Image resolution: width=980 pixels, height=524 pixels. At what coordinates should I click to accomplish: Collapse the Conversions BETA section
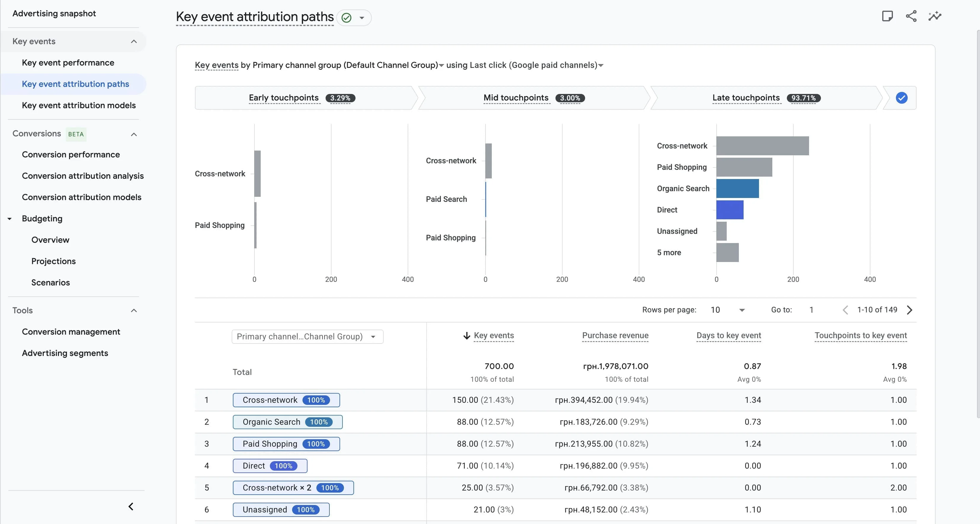click(134, 134)
